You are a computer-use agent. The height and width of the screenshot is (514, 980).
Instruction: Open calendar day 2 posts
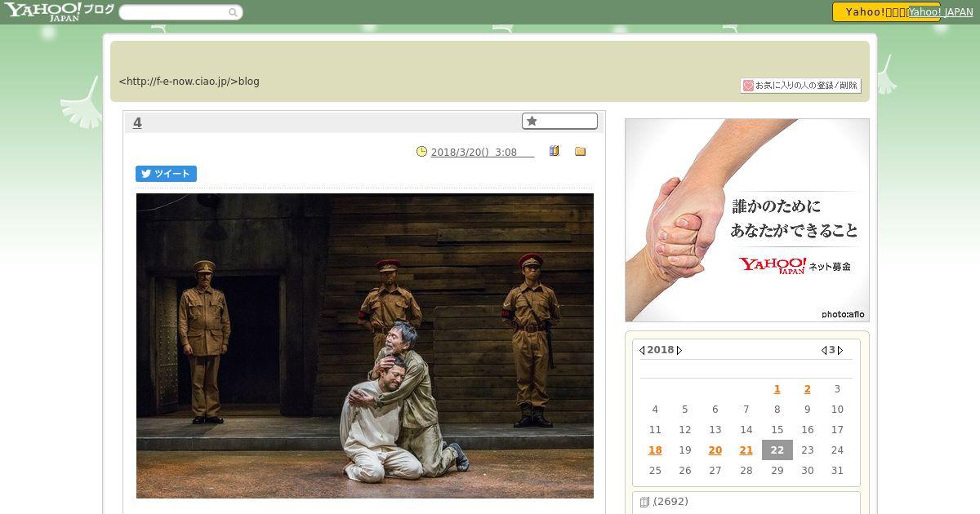tap(807, 389)
